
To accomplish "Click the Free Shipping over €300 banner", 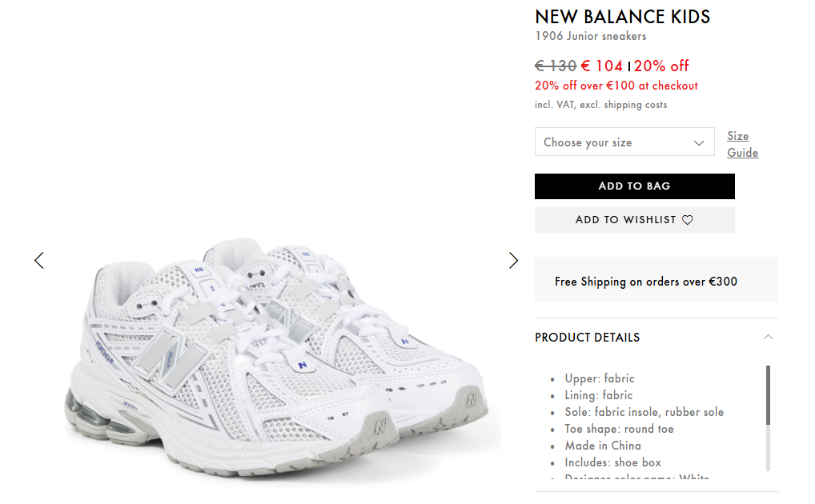I will coord(656,279).
